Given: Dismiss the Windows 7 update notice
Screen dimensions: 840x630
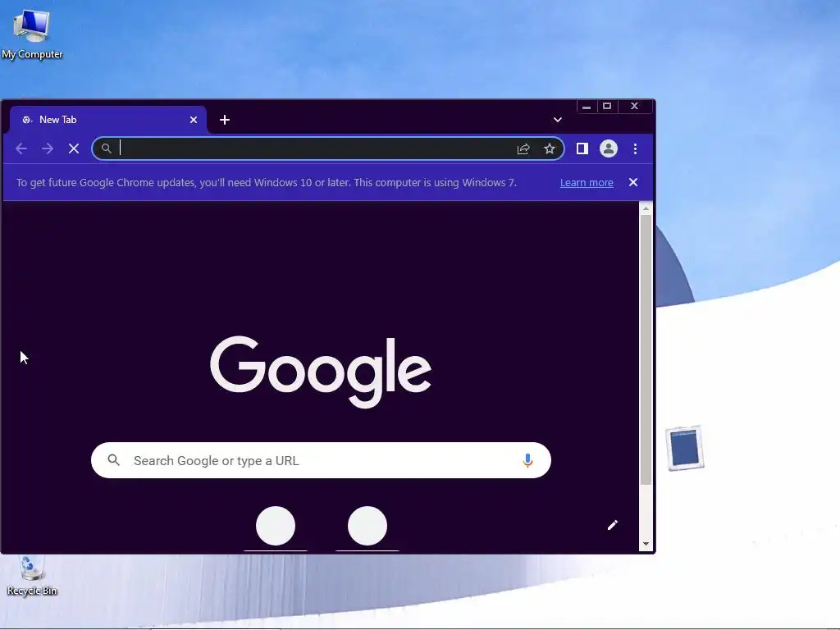Looking at the screenshot, I should [633, 182].
